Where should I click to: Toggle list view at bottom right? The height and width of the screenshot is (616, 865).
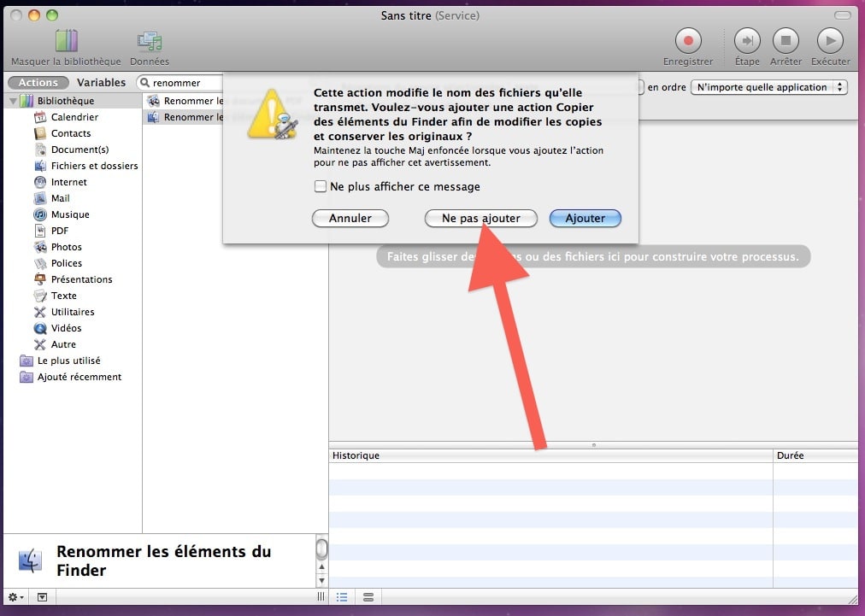(342, 597)
